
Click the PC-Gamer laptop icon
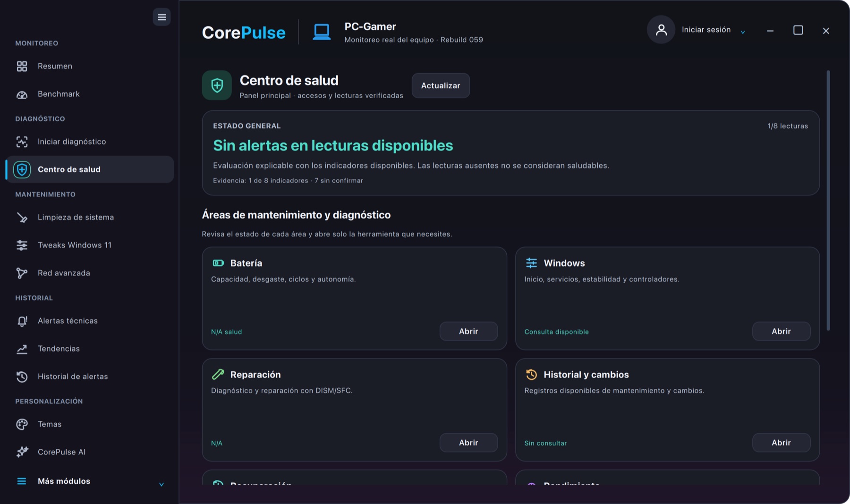coord(322,32)
